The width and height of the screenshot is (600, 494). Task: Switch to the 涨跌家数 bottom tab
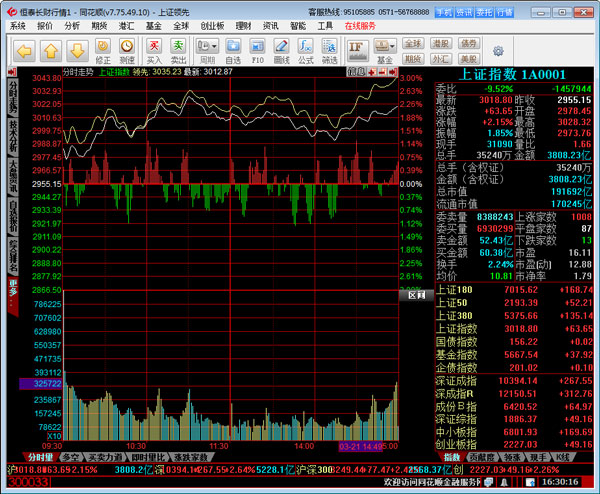(x=191, y=457)
